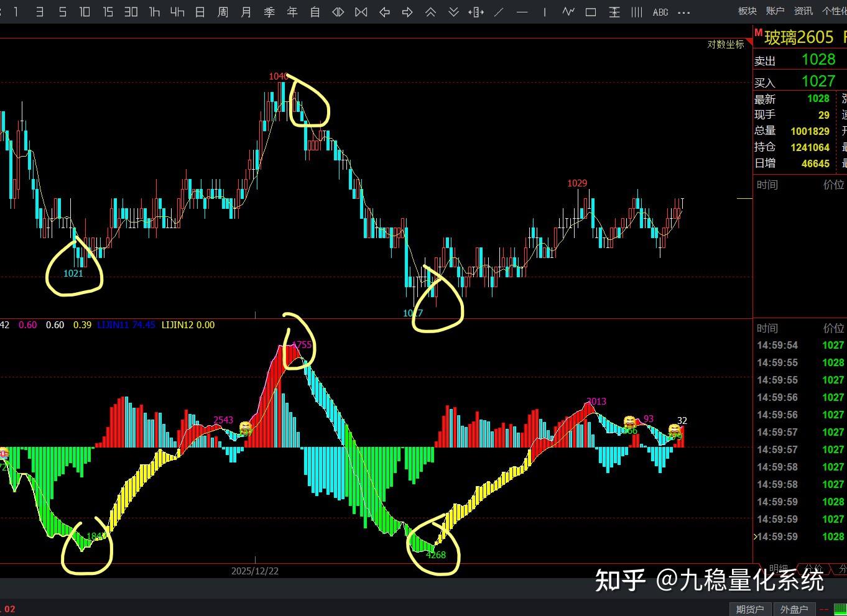Switch to the 4h period
The image size is (847, 616).
[177, 12]
